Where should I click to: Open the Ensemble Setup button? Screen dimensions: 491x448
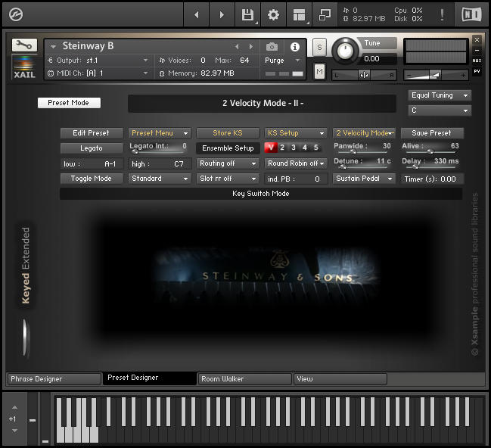(228, 148)
